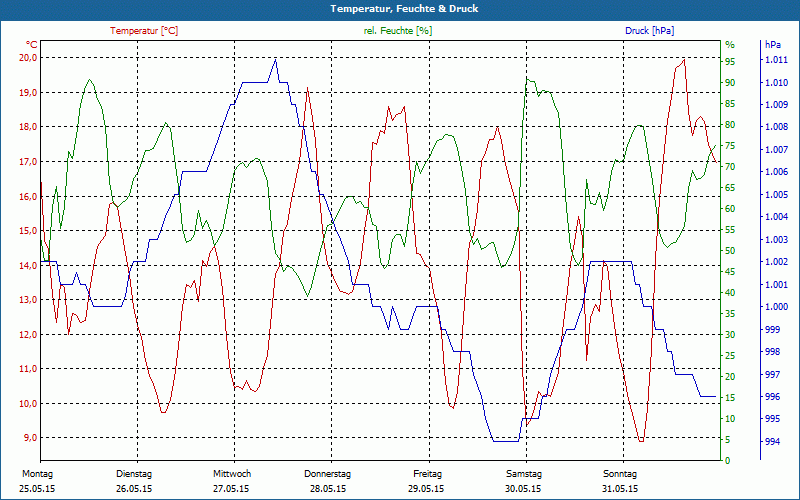Click the 'Samstag' day label
Image resolution: width=800 pixels, height=500 pixels.
pyautogui.click(x=524, y=474)
